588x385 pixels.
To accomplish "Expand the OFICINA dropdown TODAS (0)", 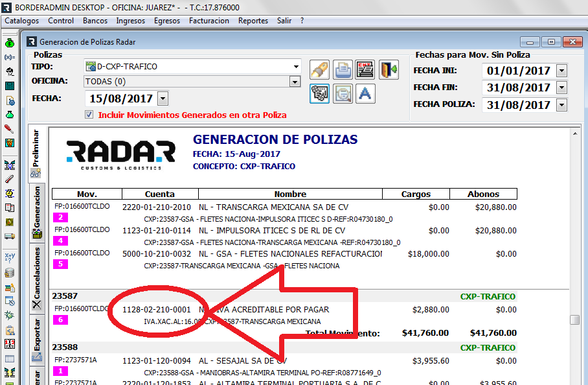I will (x=295, y=82).
